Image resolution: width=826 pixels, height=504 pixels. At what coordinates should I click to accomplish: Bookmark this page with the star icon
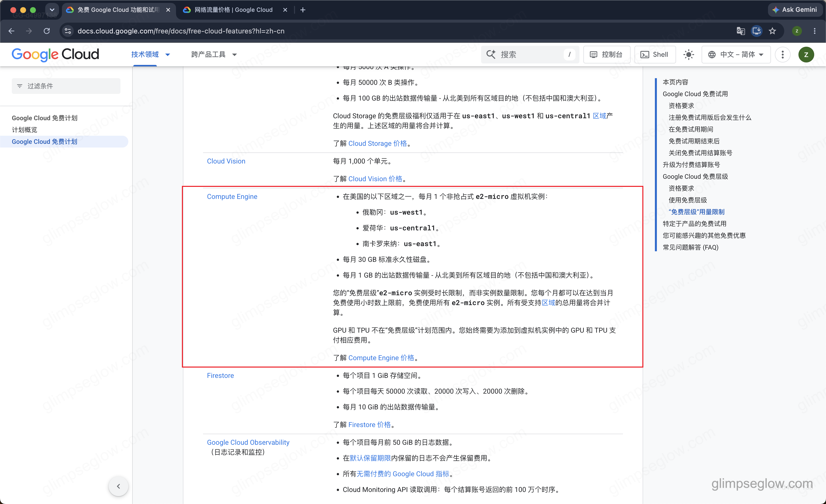click(x=773, y=31)
